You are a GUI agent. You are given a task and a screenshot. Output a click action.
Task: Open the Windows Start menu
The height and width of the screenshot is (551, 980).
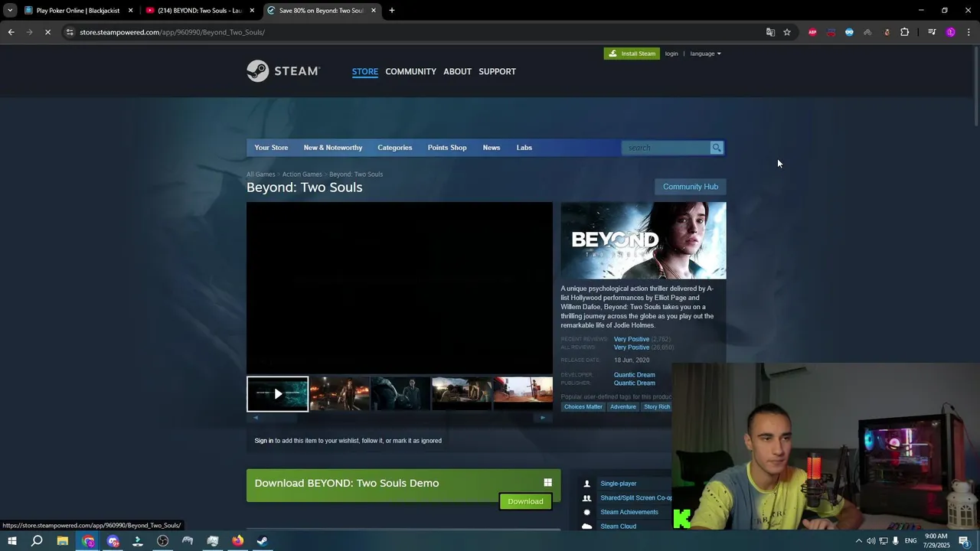(x=11, y=541)
